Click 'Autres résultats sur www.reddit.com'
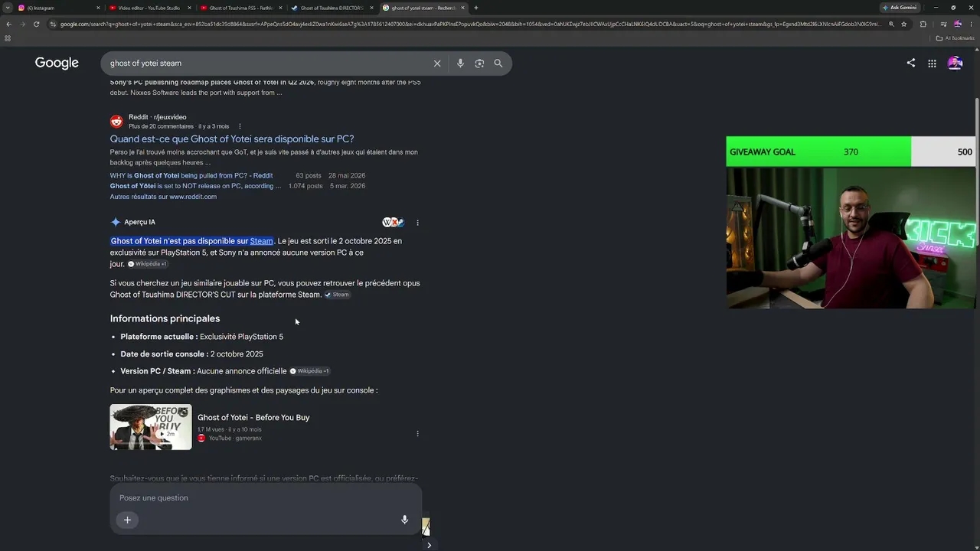Screen dimensions: 980x551 pos(163,197)
